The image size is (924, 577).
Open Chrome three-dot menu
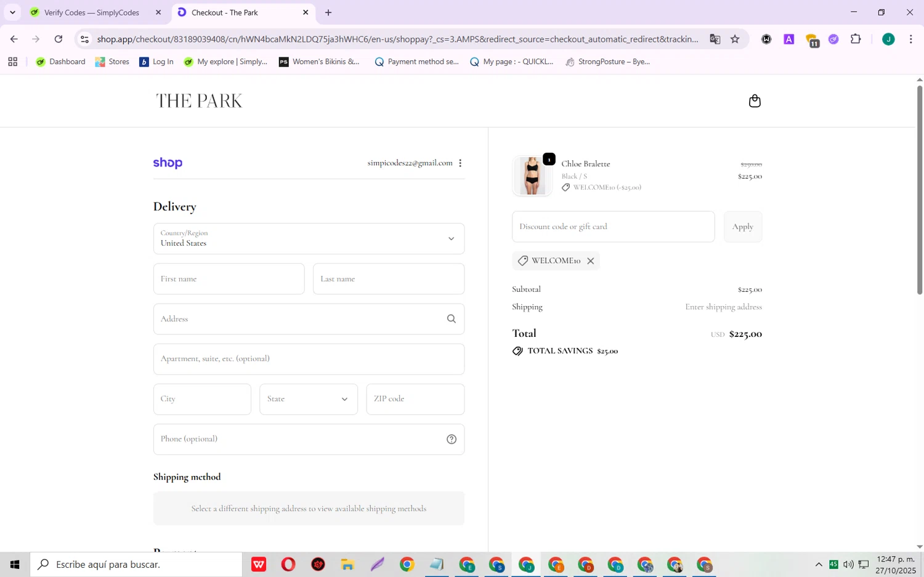pyautogui.click(x=910, y=39)
